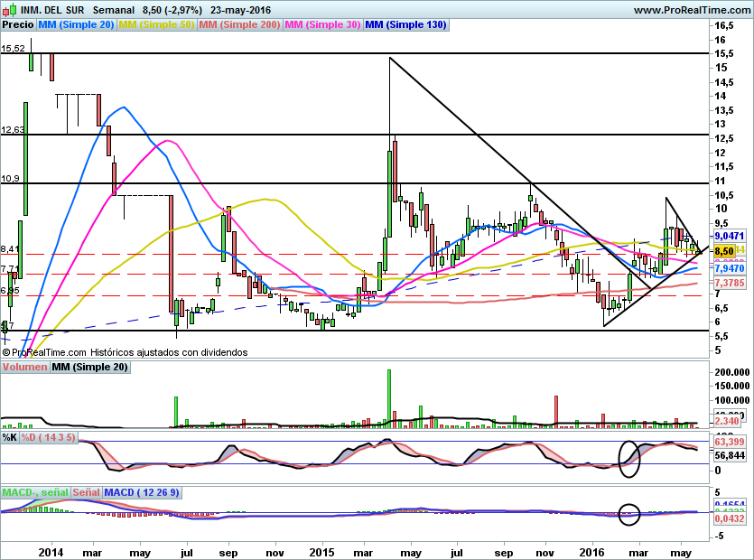Click the circle marker on the stochastic panel
This screenshot has width=754, height=560.
(x=629, y=458)
